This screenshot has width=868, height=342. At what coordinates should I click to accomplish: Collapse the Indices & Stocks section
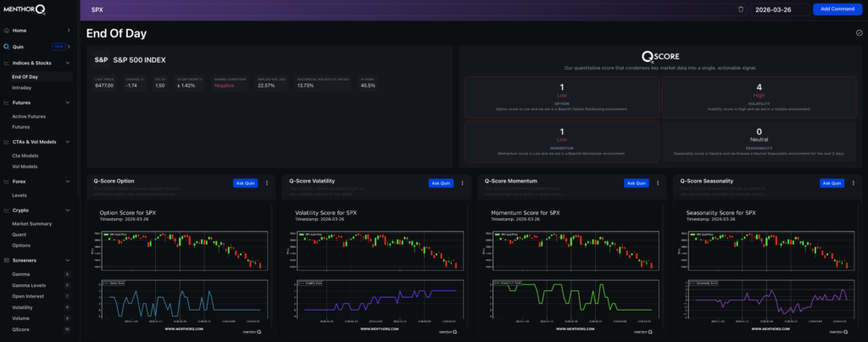coord(68,63)
